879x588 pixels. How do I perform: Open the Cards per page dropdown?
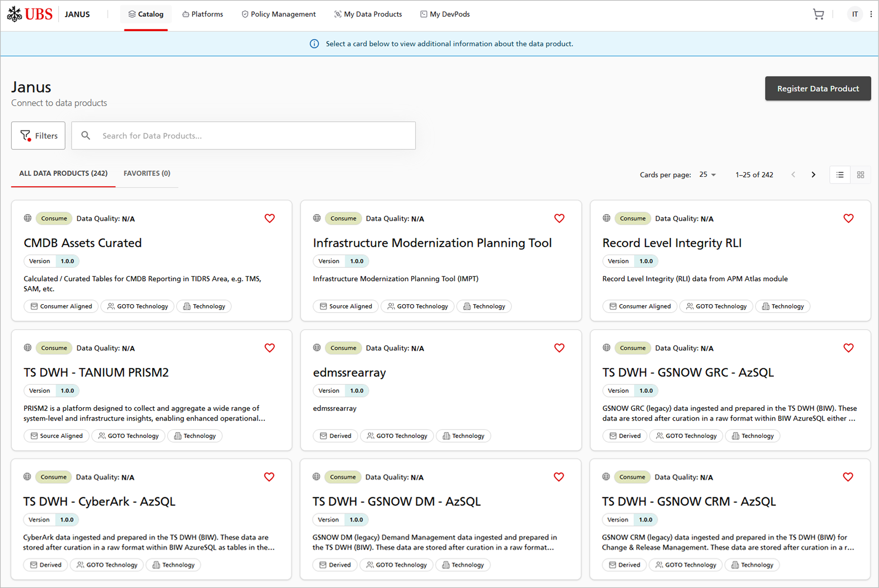[707, 174]
